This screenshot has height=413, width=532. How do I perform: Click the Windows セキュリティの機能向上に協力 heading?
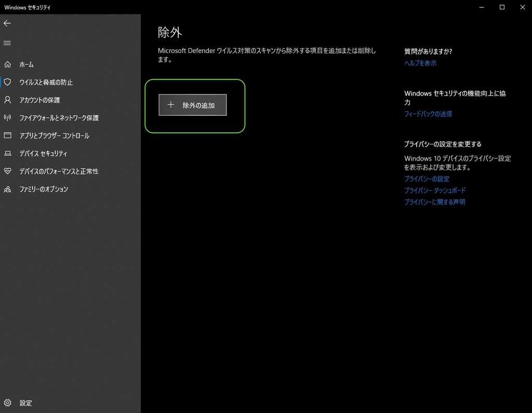click(455, 98)
